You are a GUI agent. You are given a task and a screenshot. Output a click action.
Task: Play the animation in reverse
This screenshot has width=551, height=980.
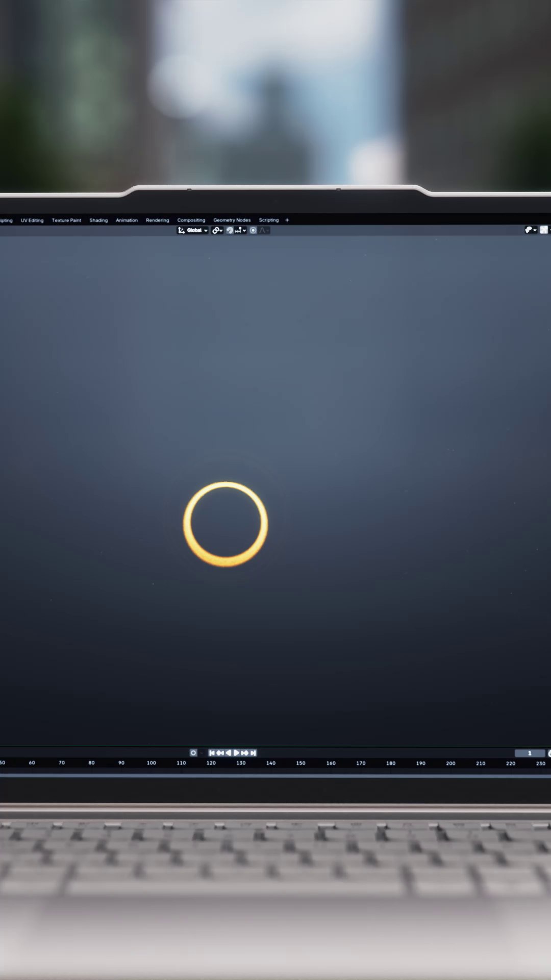228,753
